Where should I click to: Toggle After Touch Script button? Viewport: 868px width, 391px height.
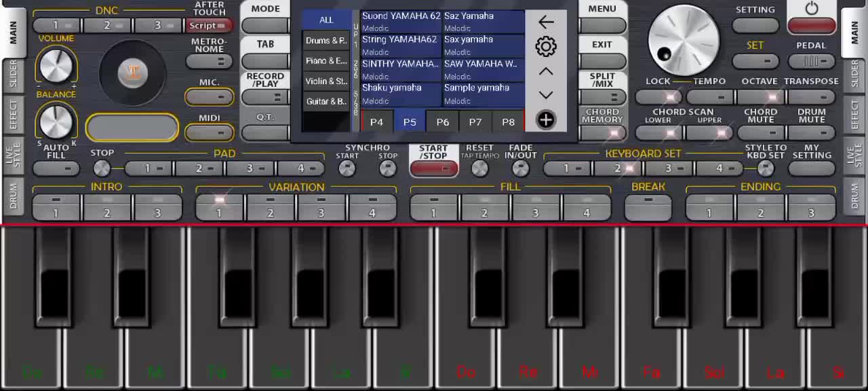click(209, 26)
